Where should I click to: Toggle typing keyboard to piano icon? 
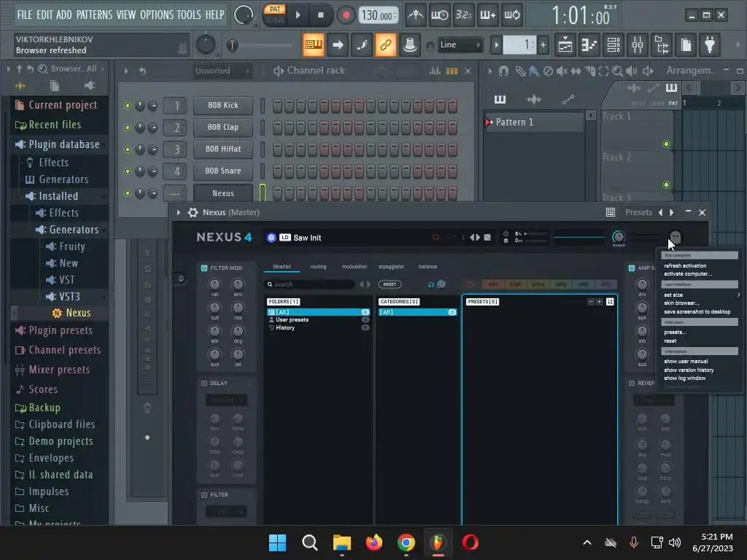314,45
